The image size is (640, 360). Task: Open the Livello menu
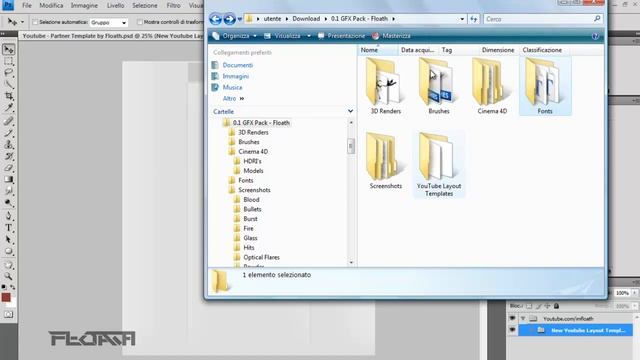point(116,5)
